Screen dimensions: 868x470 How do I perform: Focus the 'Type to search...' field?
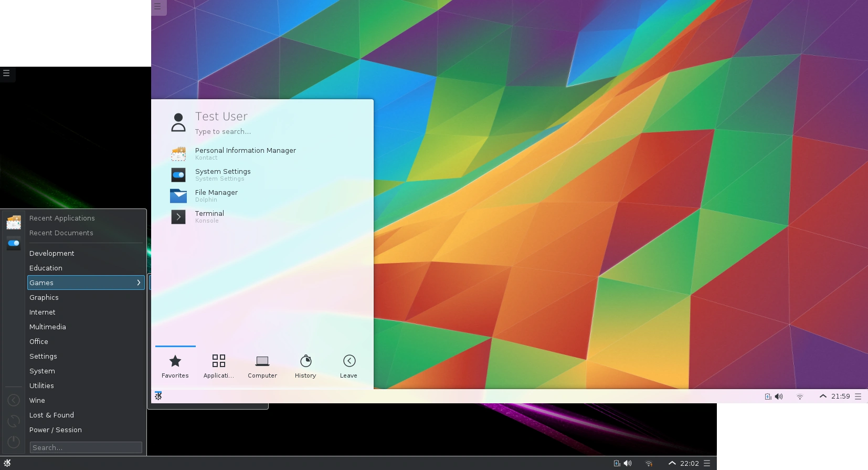pos(223,132)
